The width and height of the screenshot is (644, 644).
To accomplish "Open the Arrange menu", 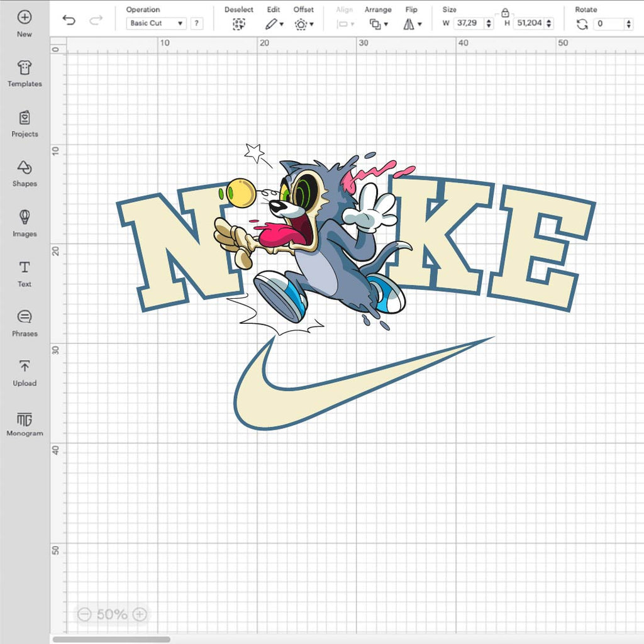I will (378, 25).
